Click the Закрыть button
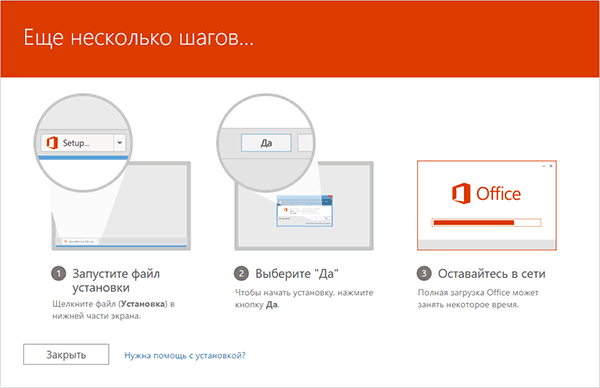Screen dimensions: 600x388 click(x=66, y=354)
